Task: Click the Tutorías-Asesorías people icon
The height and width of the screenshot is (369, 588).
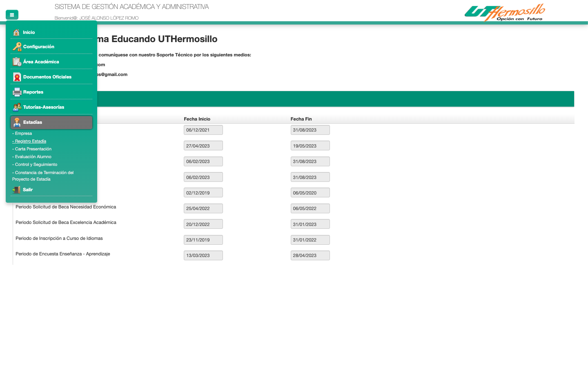Action: click(17, 107)
